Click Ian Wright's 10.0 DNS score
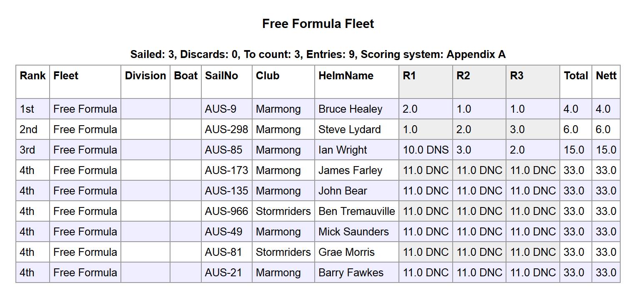 pyautogui.click(x=426, y=150)
